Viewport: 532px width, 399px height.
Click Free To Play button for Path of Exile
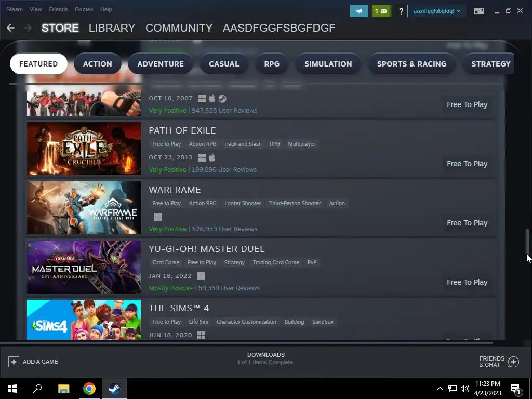467,164
